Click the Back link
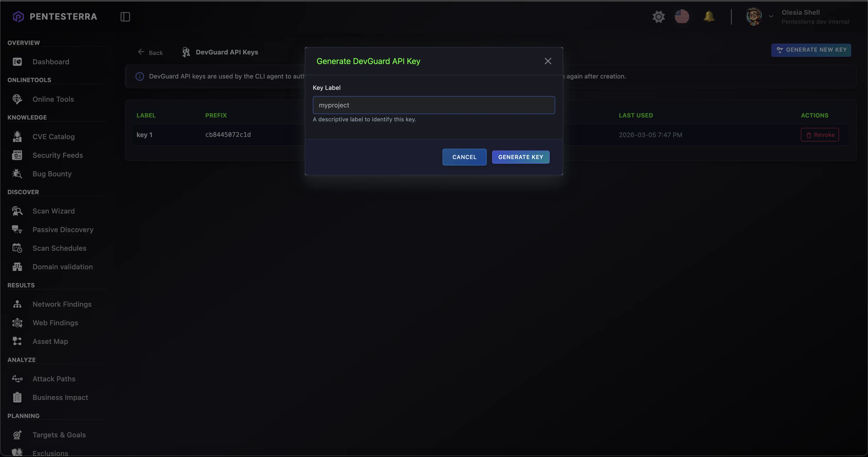Screen dimensions: 868x457 tap(150, 52)
